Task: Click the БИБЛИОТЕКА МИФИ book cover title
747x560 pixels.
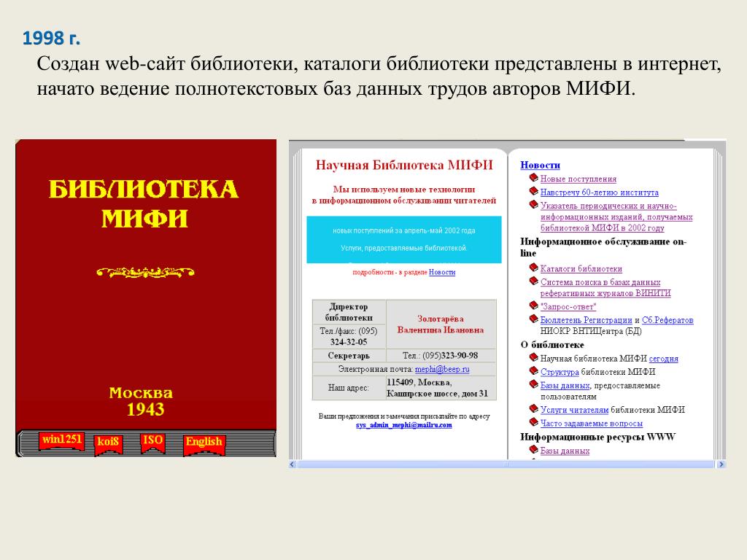Action: pyautogui.click(x=144, y=204)
